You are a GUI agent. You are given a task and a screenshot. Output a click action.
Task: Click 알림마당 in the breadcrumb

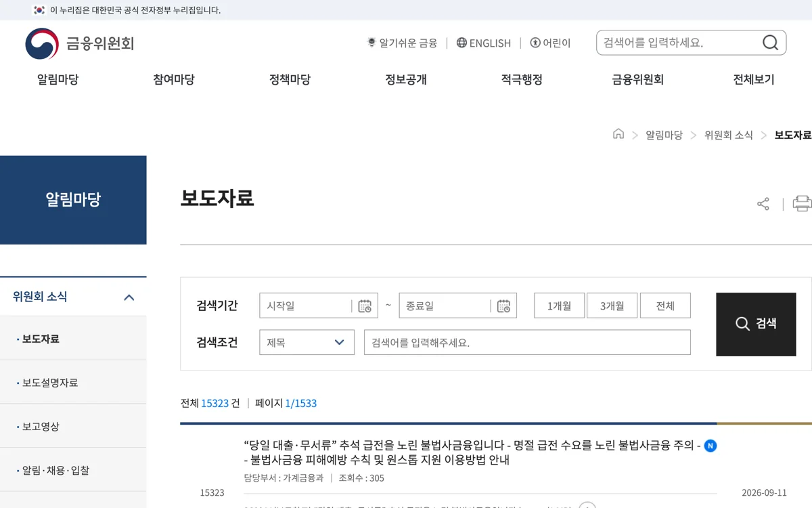664,135
